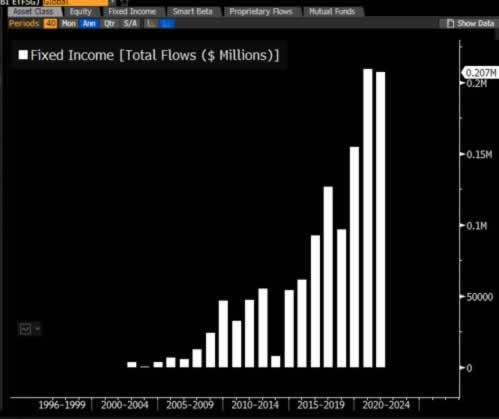Viewport: 499px width, 419px height.
Task: Select the Asset Class tab
Action: pos(33,12)
